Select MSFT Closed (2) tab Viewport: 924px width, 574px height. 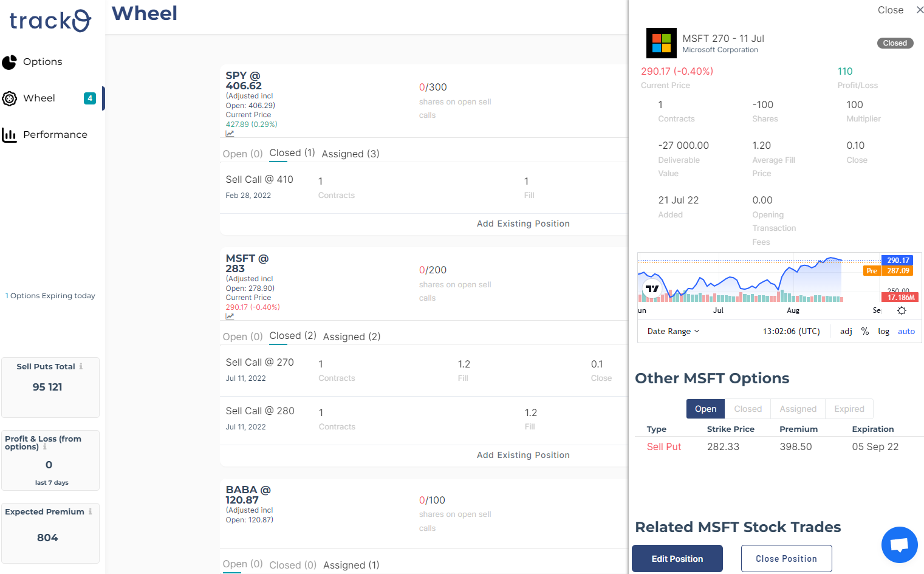(x=292, y=336)
